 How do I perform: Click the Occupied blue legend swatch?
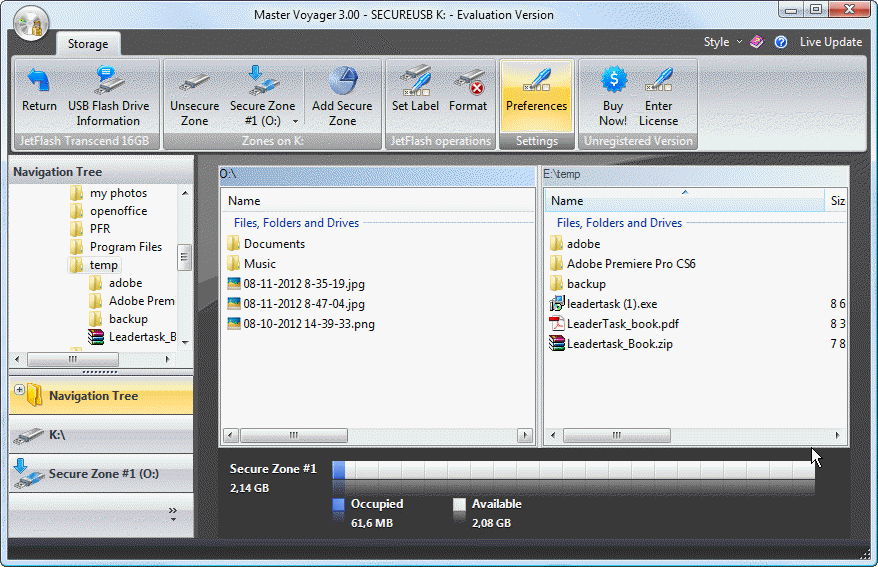coord(338,504)
